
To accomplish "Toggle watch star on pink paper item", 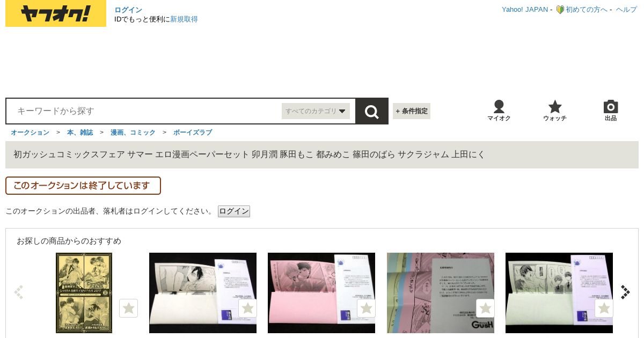I will [x=367, y=308].
